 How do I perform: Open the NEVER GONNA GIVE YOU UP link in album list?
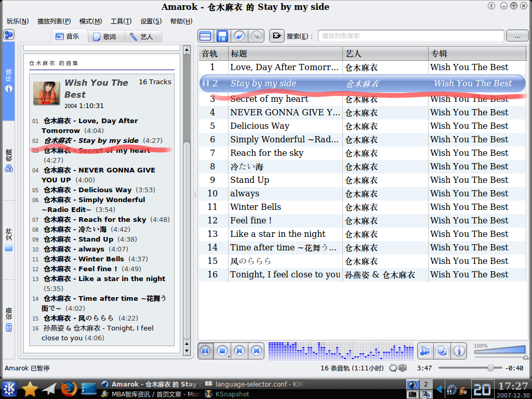coord(98,175)
